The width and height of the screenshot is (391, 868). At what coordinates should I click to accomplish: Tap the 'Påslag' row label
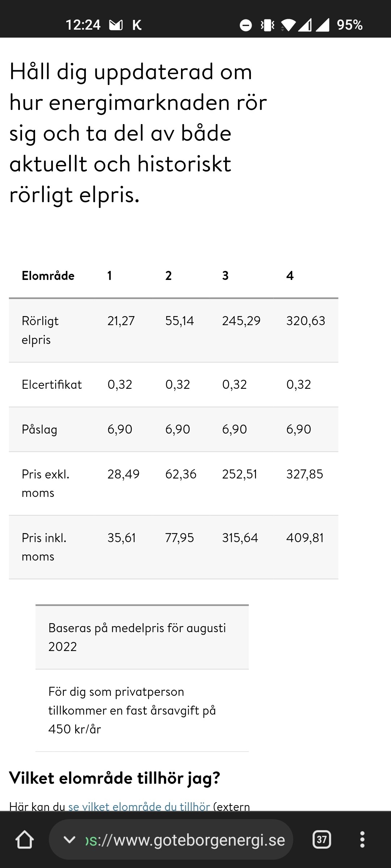tap(39, 429)
